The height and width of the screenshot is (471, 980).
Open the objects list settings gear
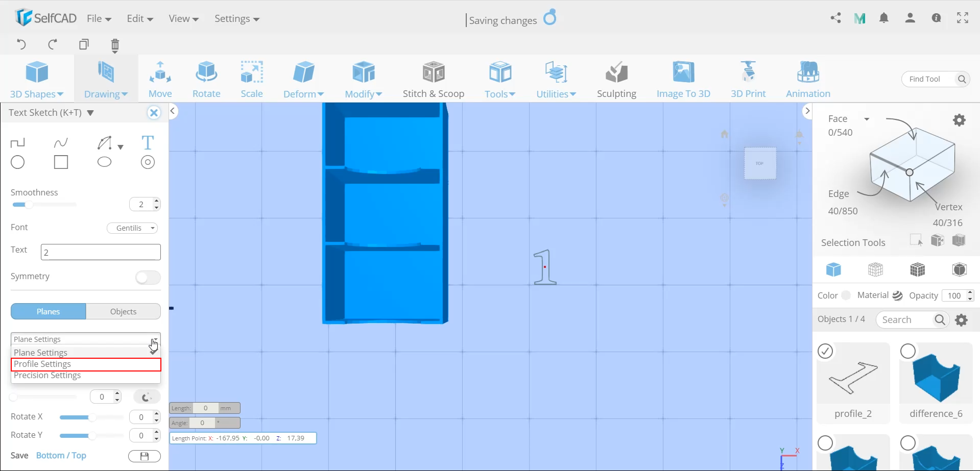point(962,320)
